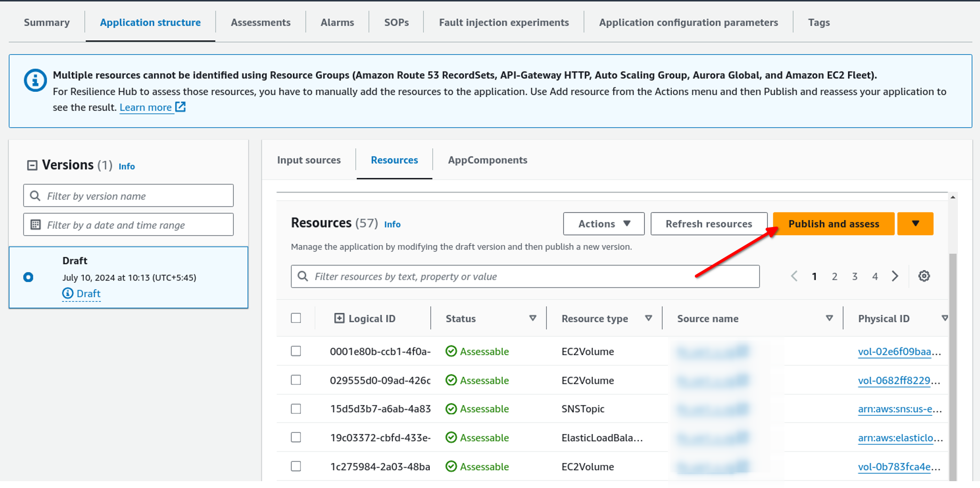The width and height of the screenshot is (980, 488).
Task: Collapse the Versions panel icon
Action: click(32, 165)
